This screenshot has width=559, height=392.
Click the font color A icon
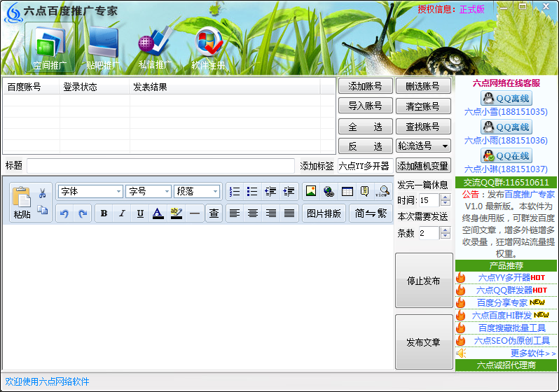pos(158,213)
